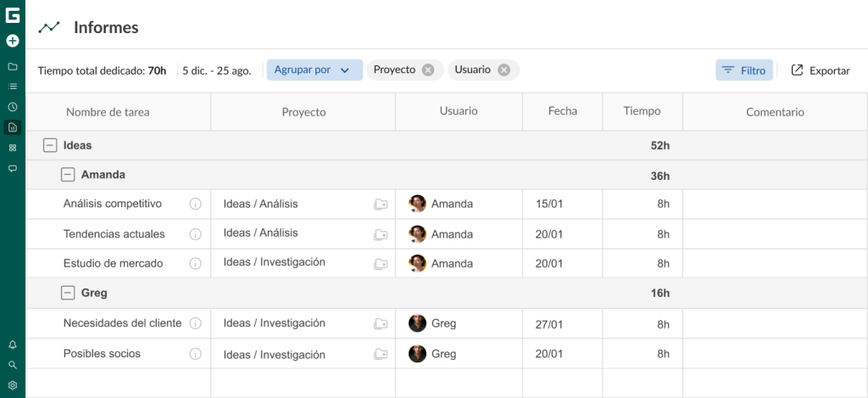Click Amanda's avatar in the Análisis competitivo row

pos(417,204)
